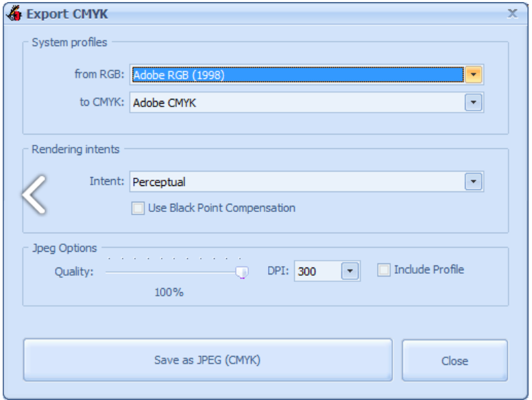Image resolution: width=532 pixels, height=400 pixels.
Task: Click the Adobe CMYK profile field
Action: (x=296, y=103)
